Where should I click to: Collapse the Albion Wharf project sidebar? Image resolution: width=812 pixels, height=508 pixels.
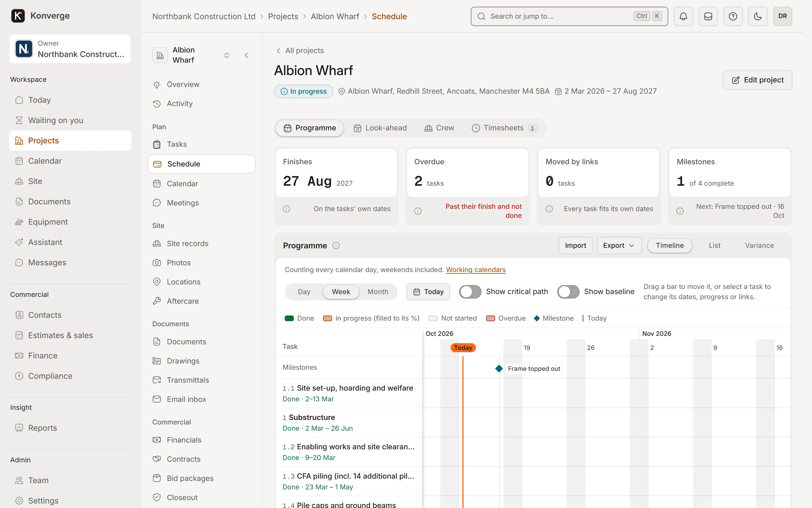coord(246,55)
